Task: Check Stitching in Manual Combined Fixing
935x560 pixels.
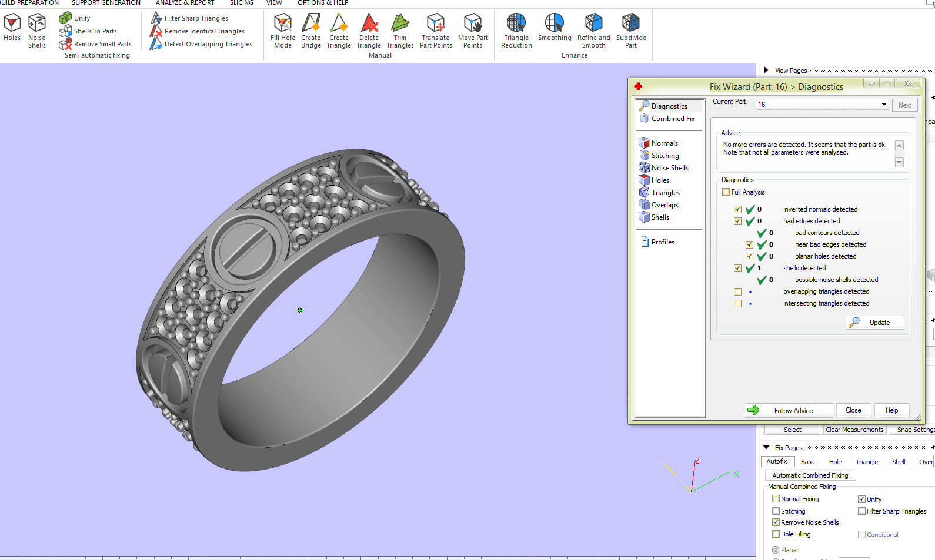Action: [776, 511]
